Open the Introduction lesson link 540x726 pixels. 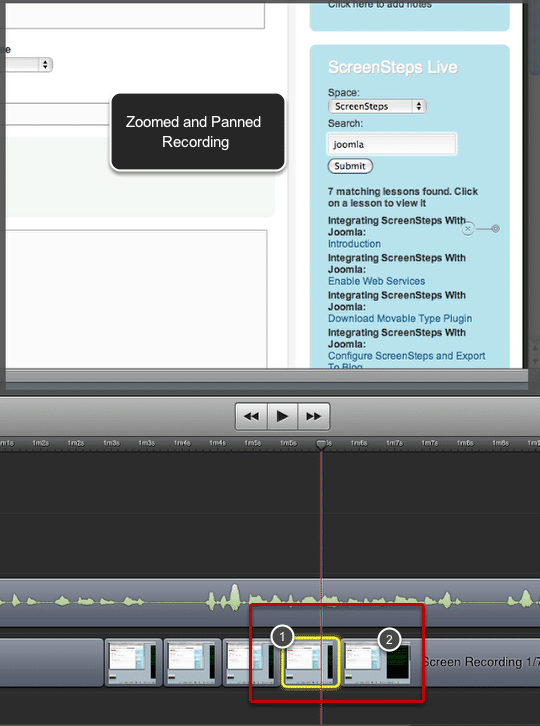pos(354,244)
